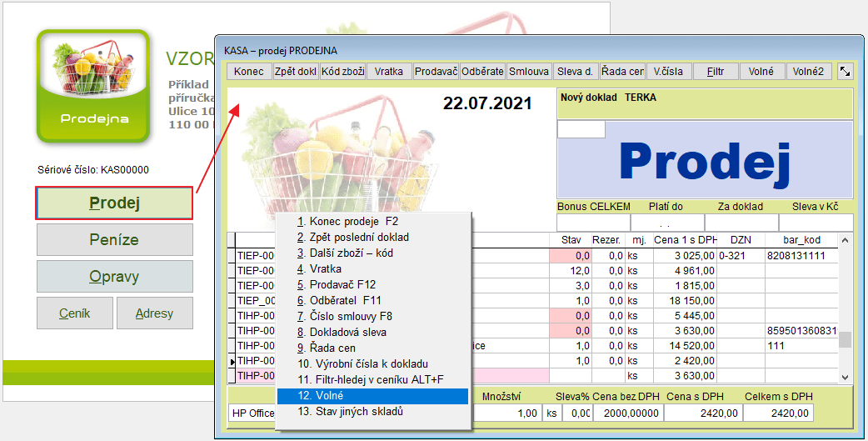Click the Sleva% field showing 0,00
The width and height of the screenshot is (868, 441).
click(x=577, y=413)
